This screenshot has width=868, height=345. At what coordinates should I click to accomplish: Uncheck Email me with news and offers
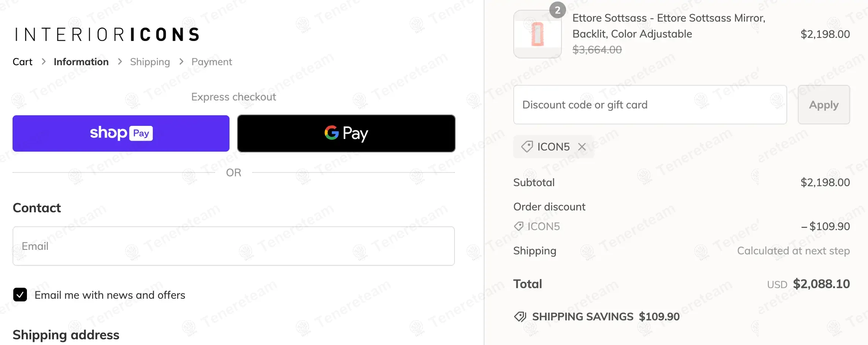(x=20, y=295)
